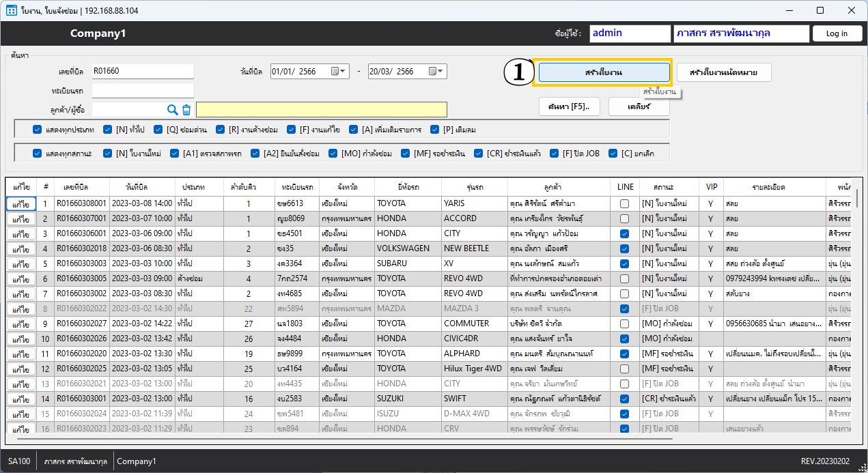Toggle the แสดงทุกประเภท show-all-types checkbox
868x473 pixels.
38,129
